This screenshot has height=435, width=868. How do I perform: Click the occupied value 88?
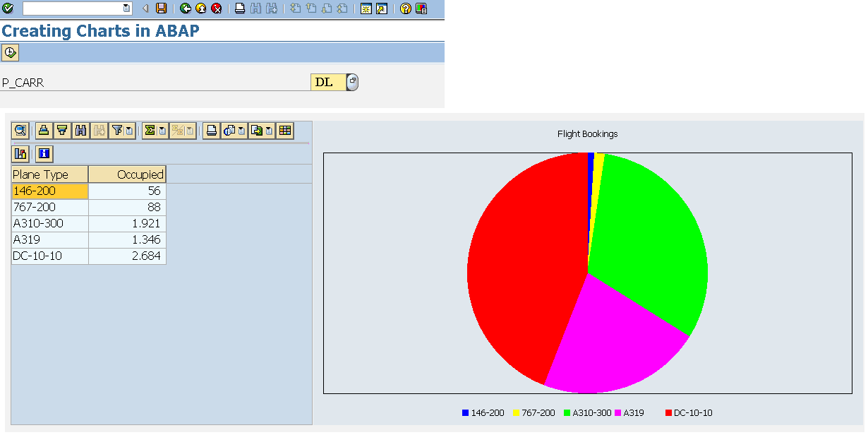tap(127, 208)
